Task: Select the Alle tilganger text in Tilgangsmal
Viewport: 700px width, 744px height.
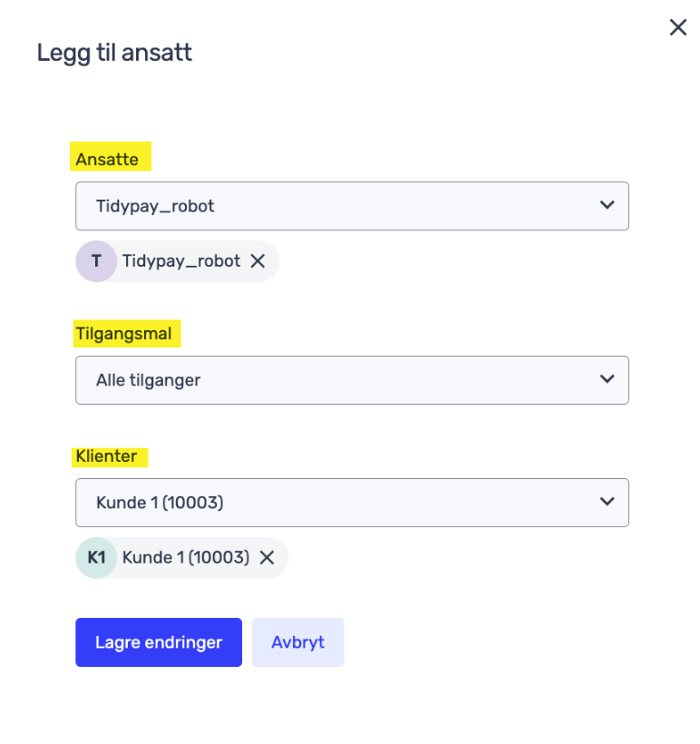Action: click(x=148, y=380)
